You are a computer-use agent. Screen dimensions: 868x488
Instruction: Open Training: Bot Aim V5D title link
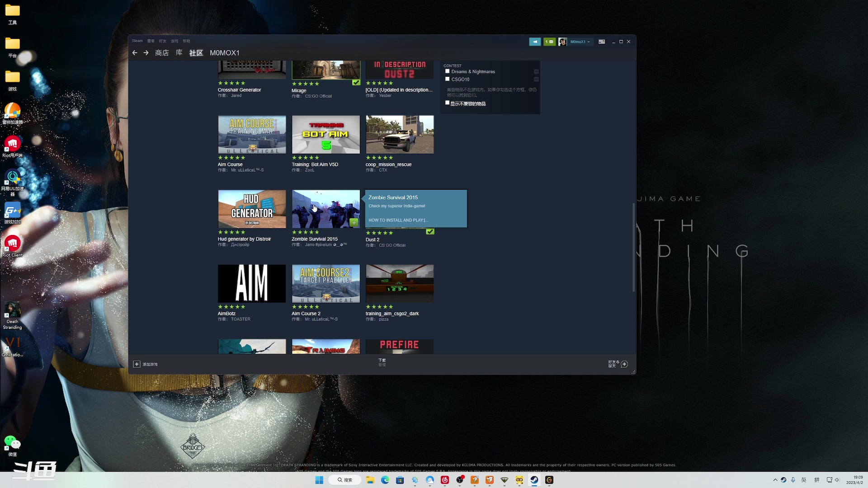pyautogui.click(x=315, y=164)
